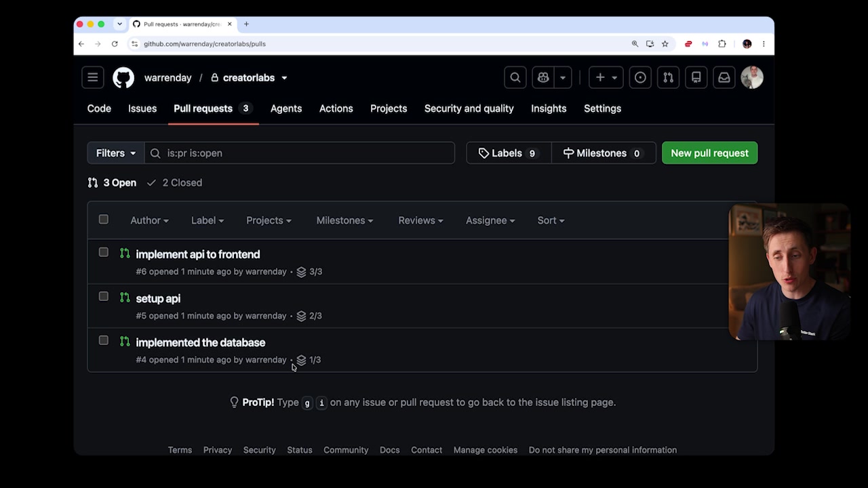Expand the Milestones filter dropdown
868x488 pixels.
point(344,220)
